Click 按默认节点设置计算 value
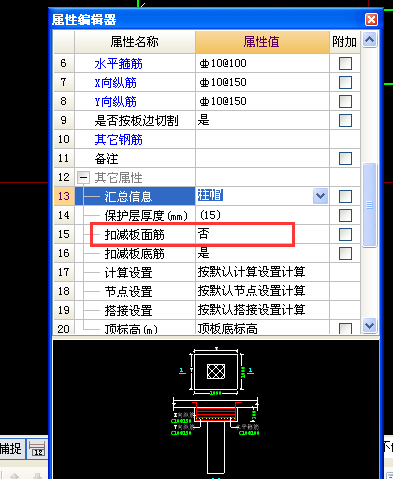 point(251,291)
